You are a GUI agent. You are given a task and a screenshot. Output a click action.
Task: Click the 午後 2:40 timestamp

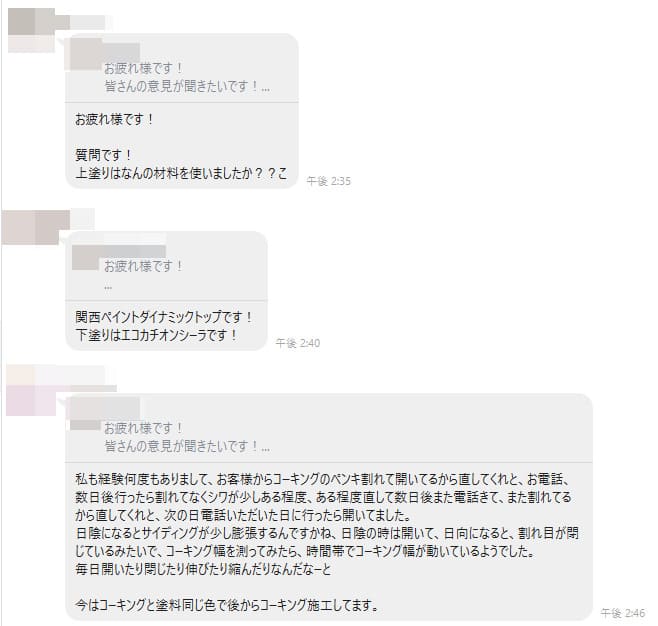click(298, 343)
